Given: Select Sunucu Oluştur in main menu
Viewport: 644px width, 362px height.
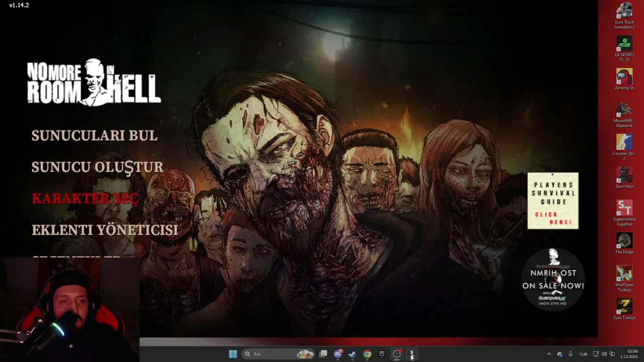Looking at the screenshot, I should [97, 167].
